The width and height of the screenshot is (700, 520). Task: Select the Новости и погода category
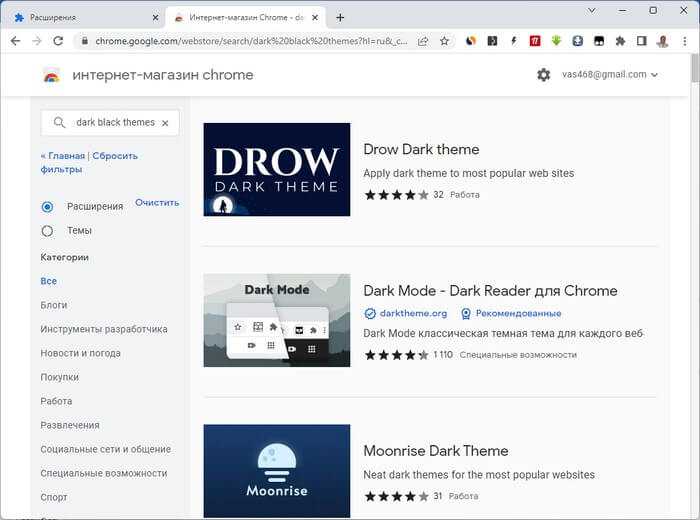coord(80,353)
